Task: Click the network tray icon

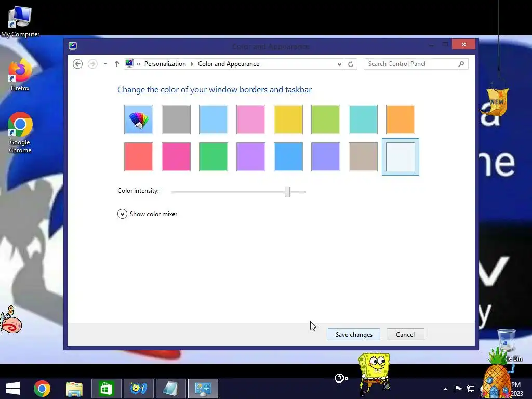Action: coord(471,389)
